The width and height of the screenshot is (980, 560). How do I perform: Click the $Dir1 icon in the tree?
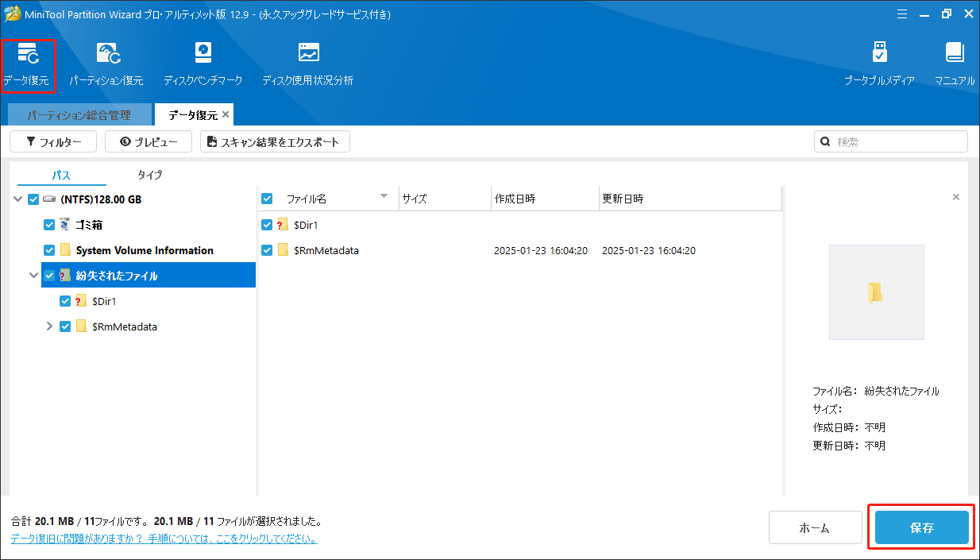point(81,301)
